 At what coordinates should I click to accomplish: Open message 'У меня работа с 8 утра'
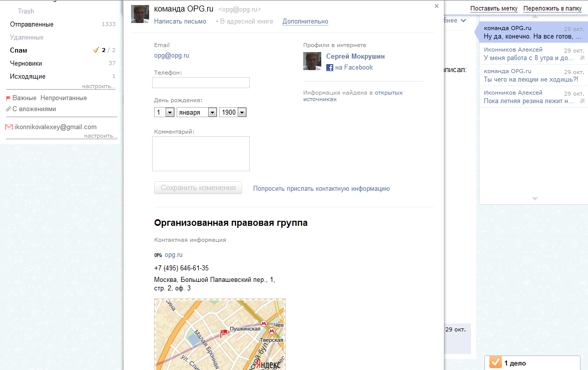533,54
